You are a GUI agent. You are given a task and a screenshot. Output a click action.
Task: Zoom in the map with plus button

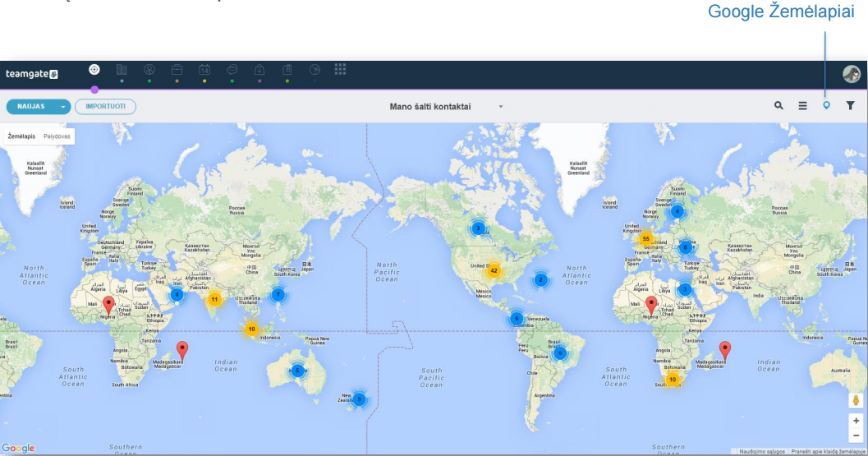coord(856,421)
